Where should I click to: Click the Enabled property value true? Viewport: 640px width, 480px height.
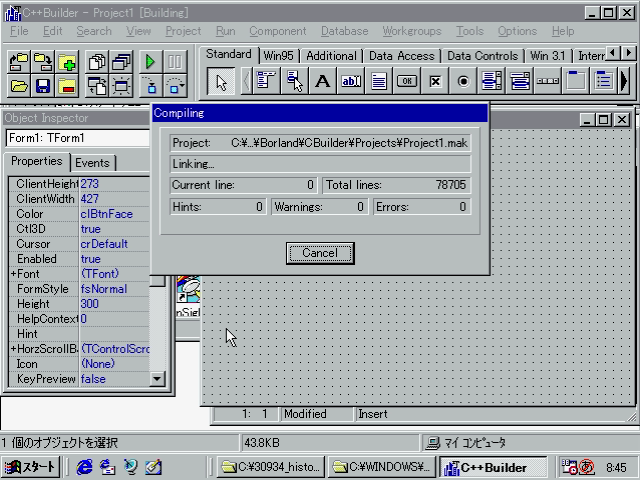click(x=114, y=259)
